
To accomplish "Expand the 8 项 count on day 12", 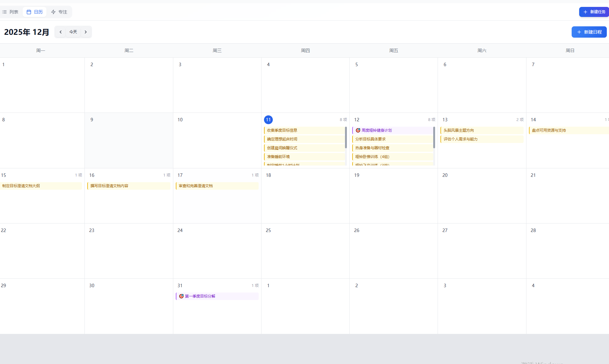I will pyautogui.click(x=431, y=120).
